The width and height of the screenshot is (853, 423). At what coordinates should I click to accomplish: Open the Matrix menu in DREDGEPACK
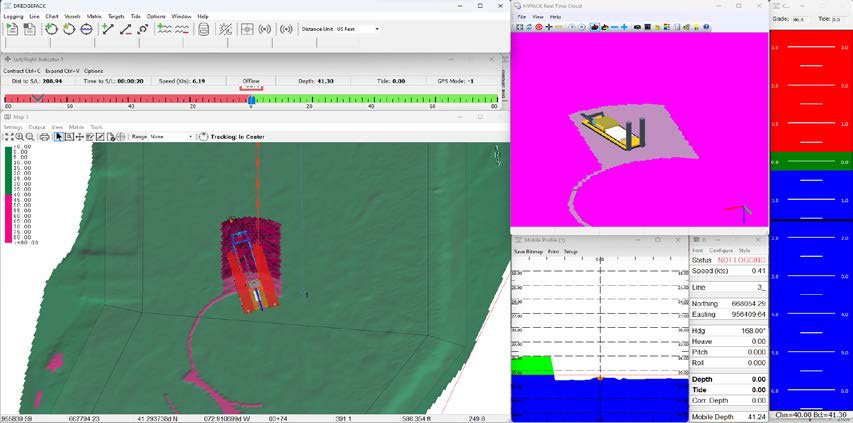94,16
